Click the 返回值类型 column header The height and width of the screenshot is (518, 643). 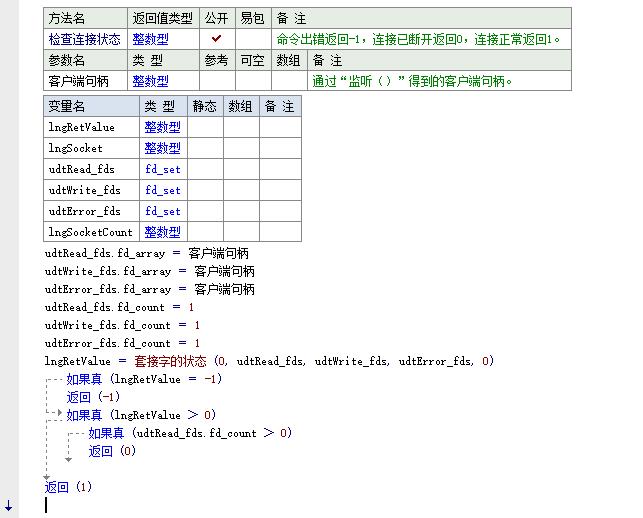point(163,18)
